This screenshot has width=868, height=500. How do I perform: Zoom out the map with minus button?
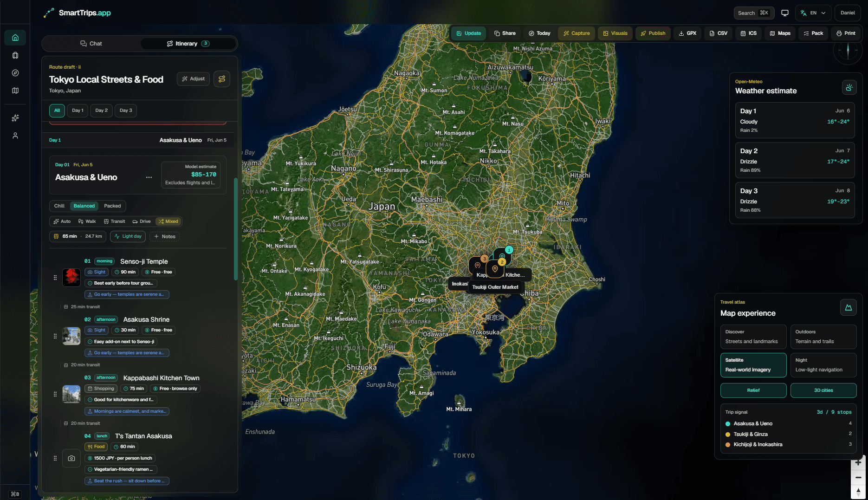coord(858,477)
